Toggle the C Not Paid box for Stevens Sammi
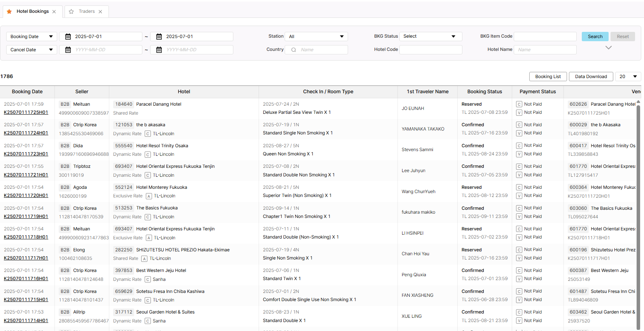The image size is (644, 331). pyautogui.click(x=519, y=146)
